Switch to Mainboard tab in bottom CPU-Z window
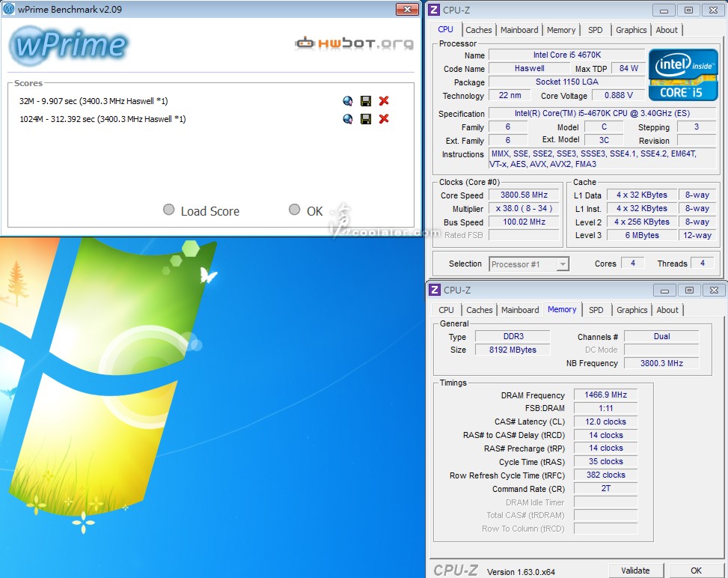 (520, 310)
